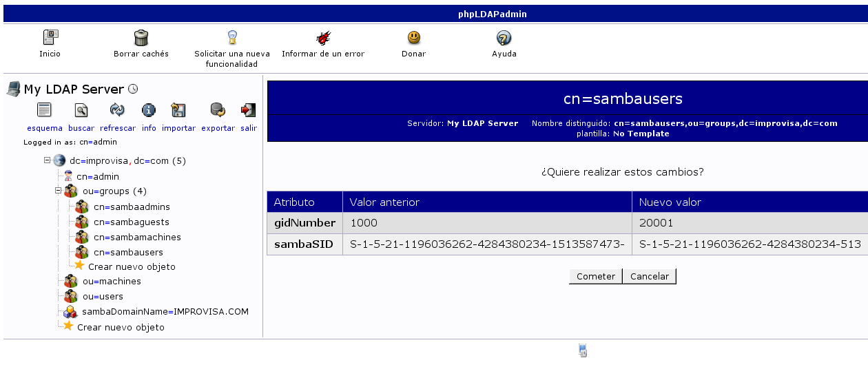Log out using the salir icon
The image size is (868, 369).
pos(248,110)
